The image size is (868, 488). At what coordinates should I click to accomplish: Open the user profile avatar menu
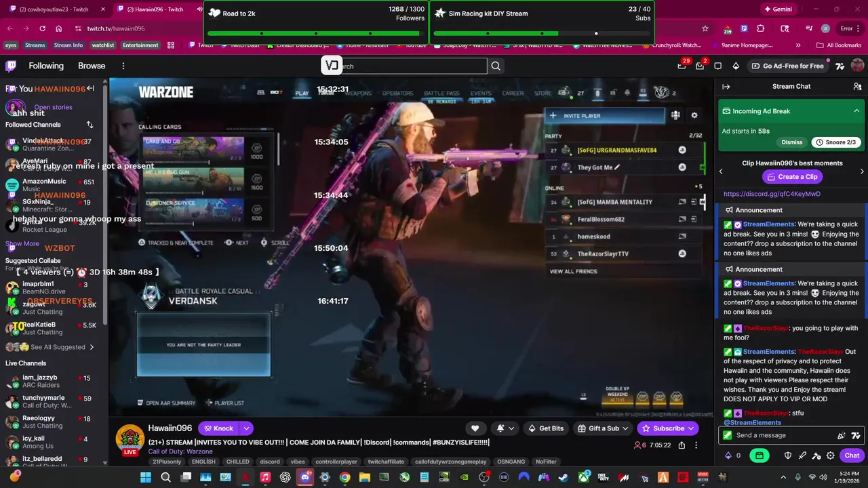857,66
